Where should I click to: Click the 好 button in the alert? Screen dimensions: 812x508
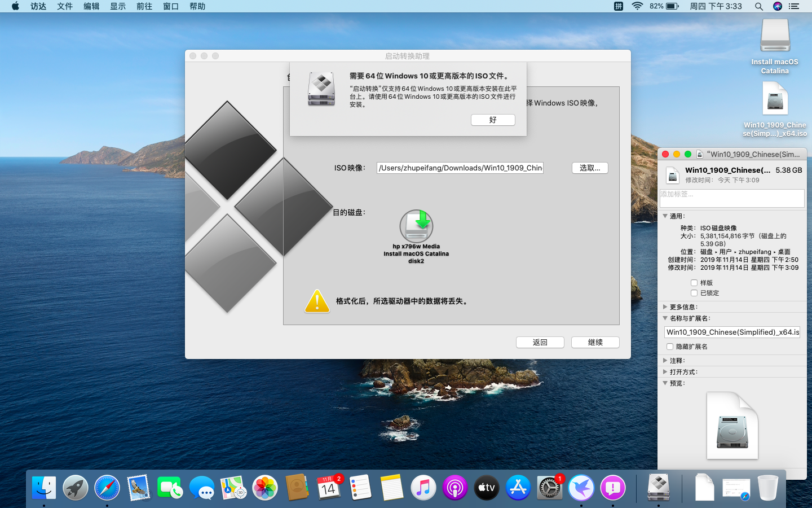coord(493,120)
